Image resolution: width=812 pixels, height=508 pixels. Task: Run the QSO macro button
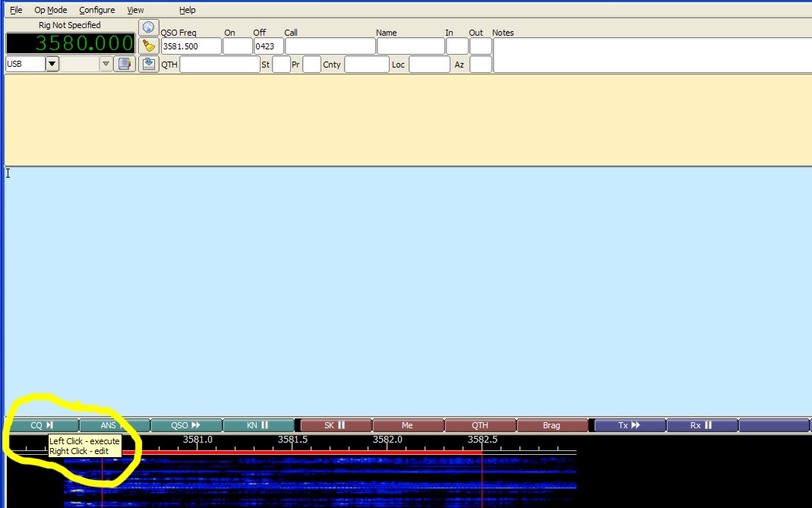pos(186,425)
